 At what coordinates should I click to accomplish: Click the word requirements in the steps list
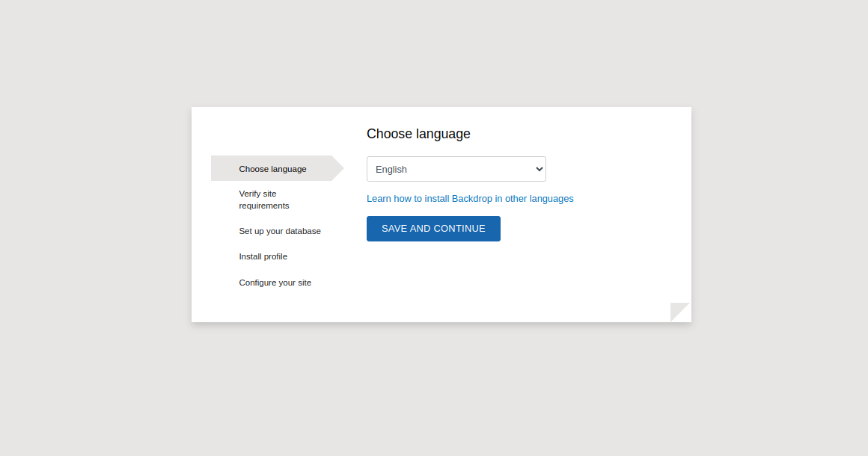(x=263, y=206)
